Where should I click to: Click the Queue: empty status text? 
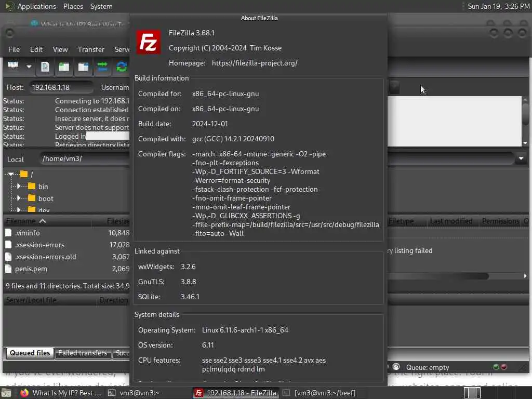428,367
